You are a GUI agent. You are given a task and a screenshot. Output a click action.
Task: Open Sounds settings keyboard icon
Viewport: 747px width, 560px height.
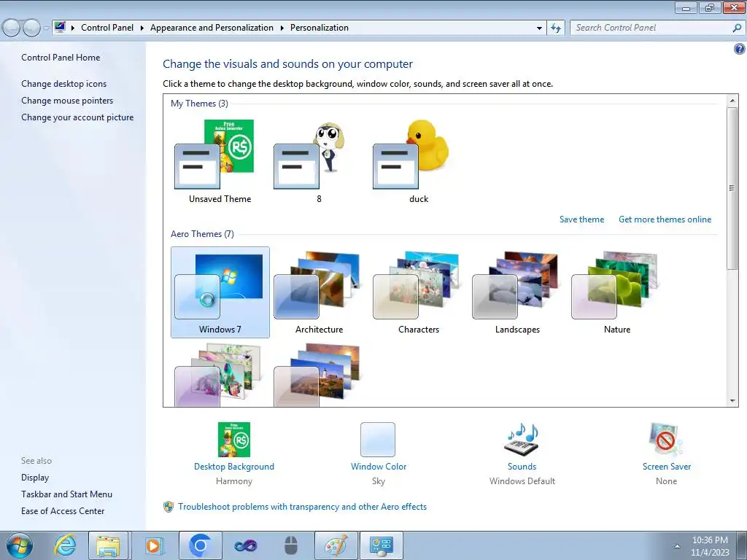click(x=522, y=439)
